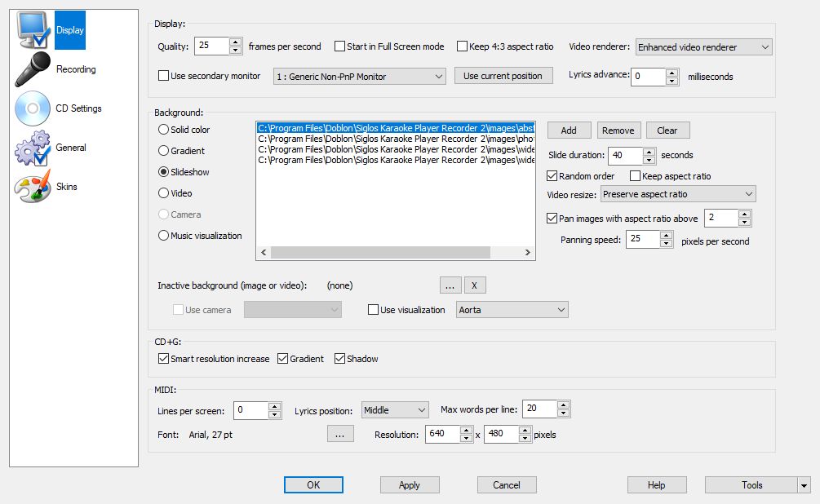The width and height of the screenshot is (820, 504).
Task: Enable Start in Full Screen mode
Action: click(340, 46)
